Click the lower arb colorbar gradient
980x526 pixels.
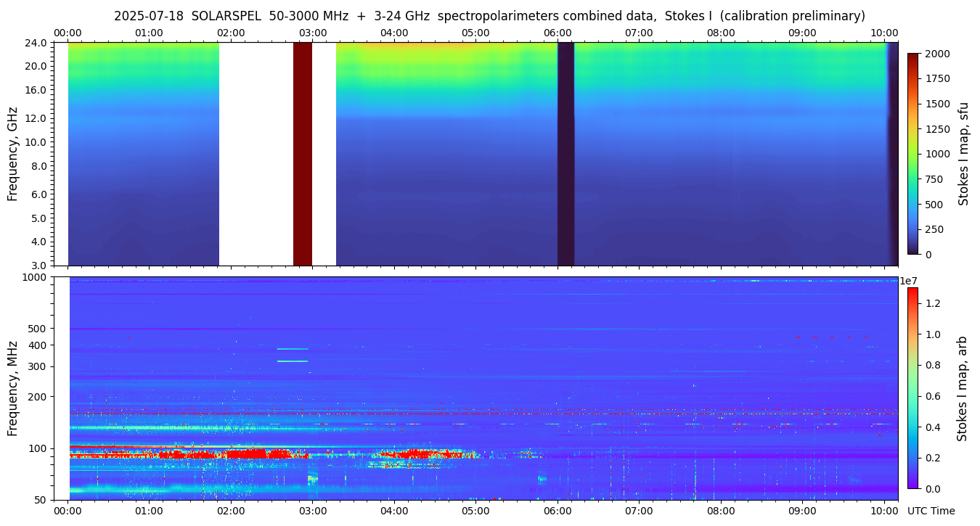click(912, 388)
